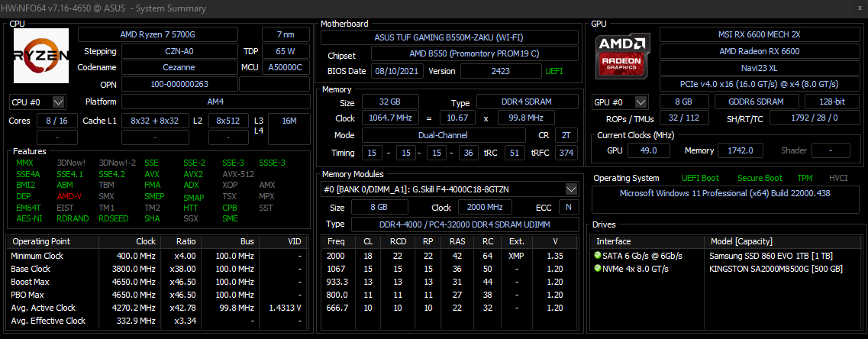Select the Avg. Active Clock row
The height and width of the screenshot is (339, 868).
click(x=156, y=308)
